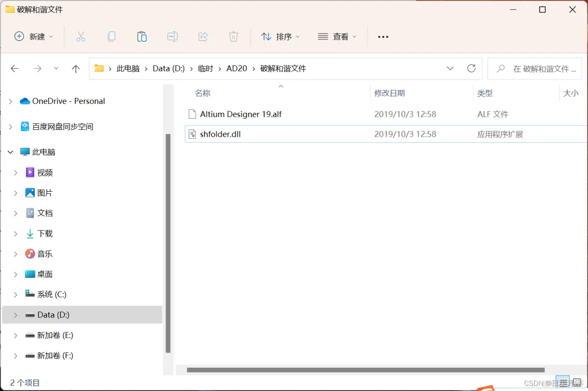
Task: Expand the 下载 folder node
Action: click(15, 234)
